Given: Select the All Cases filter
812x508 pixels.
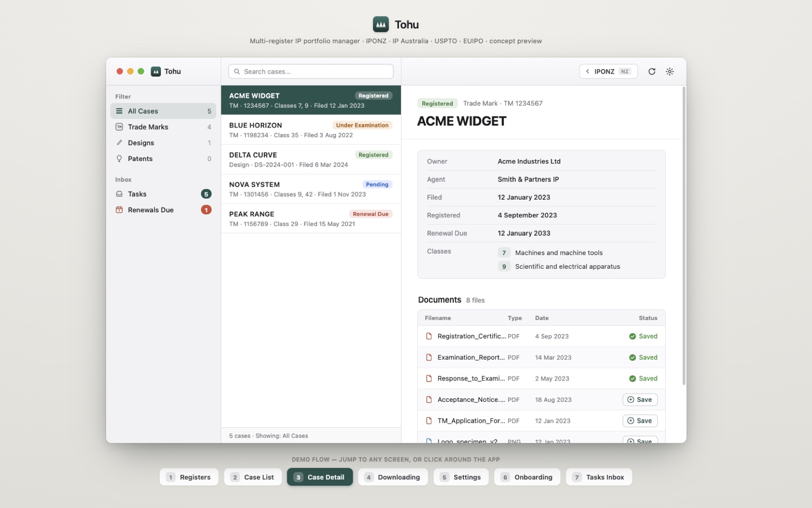Looking at the screenshot, I should click(163, 111).
